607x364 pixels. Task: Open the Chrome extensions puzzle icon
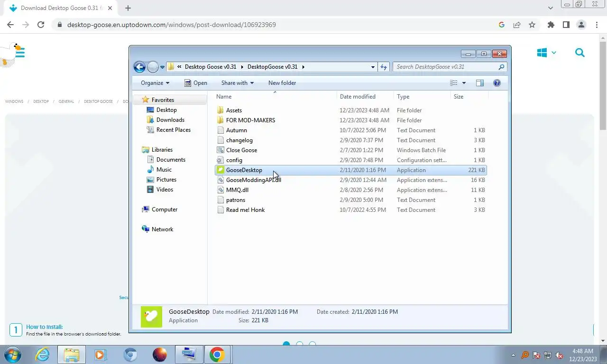pos(551,25)
